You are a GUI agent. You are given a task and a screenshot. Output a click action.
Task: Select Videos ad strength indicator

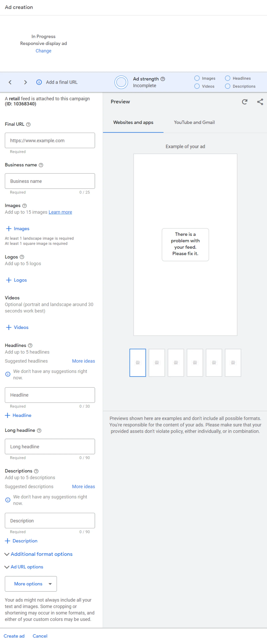point(197,86)
